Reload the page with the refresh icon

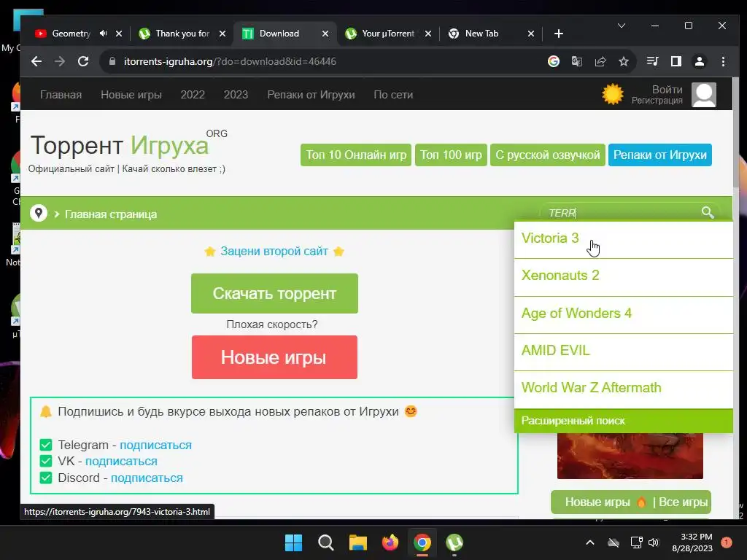pyautogui.click(x=83, y=61)
